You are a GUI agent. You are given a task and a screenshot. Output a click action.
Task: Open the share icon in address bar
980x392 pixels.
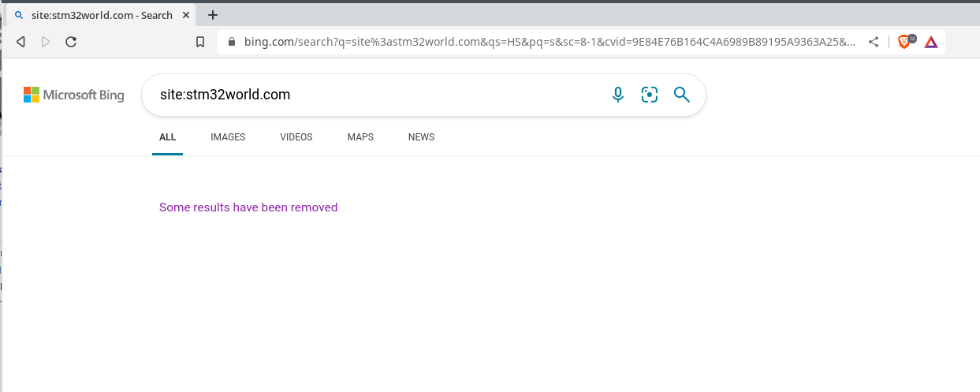874,43
